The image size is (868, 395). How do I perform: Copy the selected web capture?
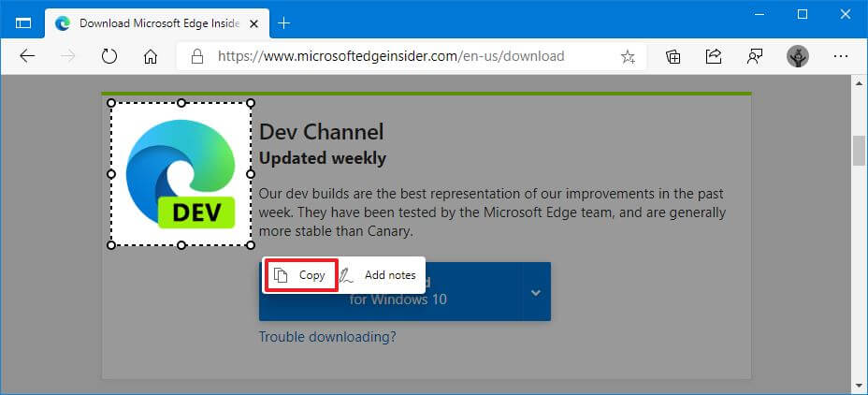tap(302, 275)
